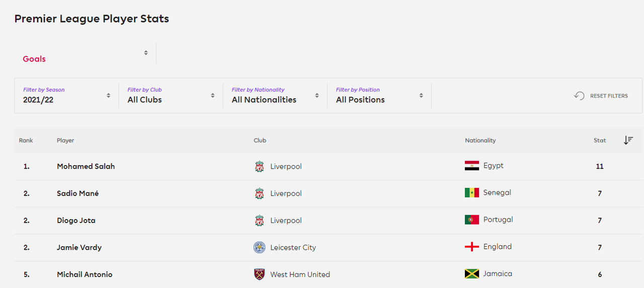
Task: Open the Filter by Nationality dropdown
Action: [275, 95]
